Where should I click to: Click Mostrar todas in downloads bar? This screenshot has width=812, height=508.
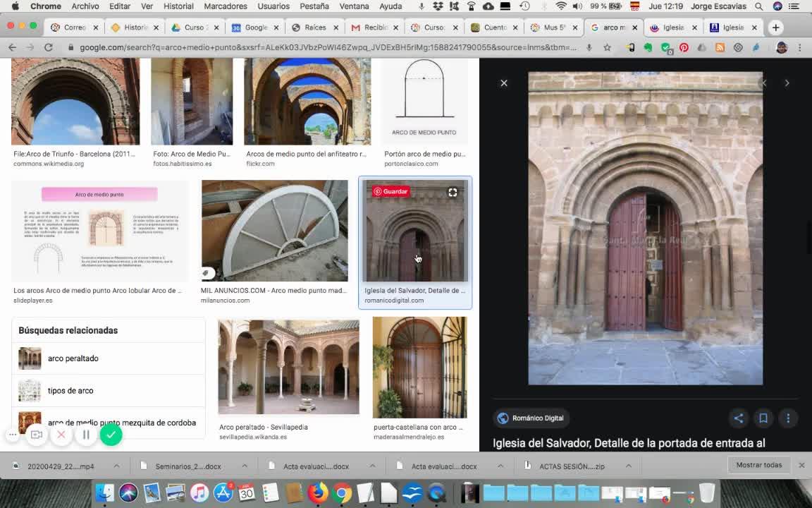tap(758, 465)
